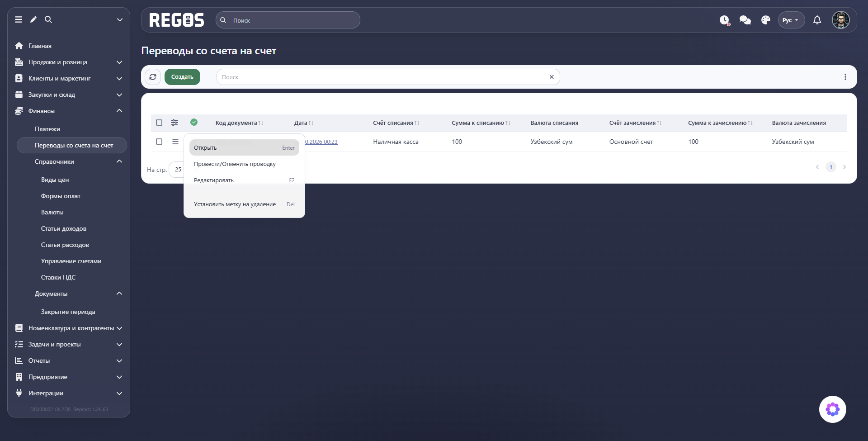Sort by Код документа column
Viewport: 868px width, 441px height.
239,123
